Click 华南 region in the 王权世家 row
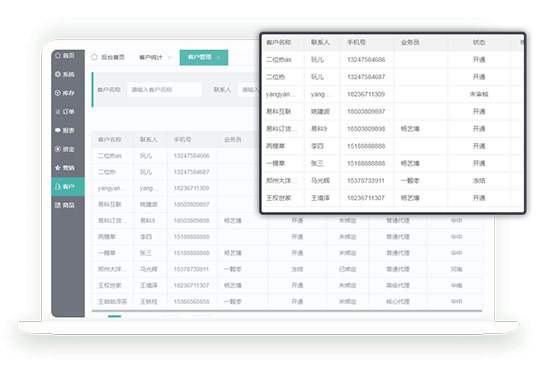548x372 pixels. [456, 285]
